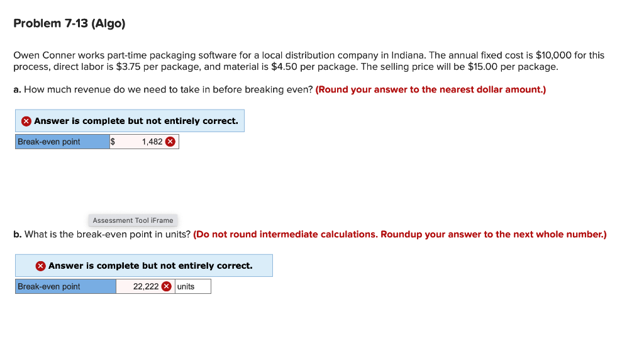The width and height of the screenshot is (644, 348).
Task: Click the question a revenue breaking even text
Action: point(169,89)
